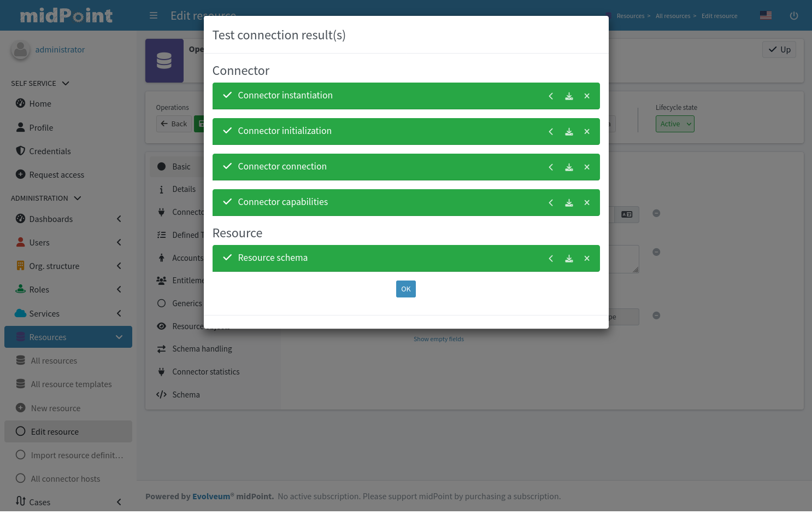The image size is (812, 514).
Task: Download the Resource schema test result
Action: click(x=569, y=258)
